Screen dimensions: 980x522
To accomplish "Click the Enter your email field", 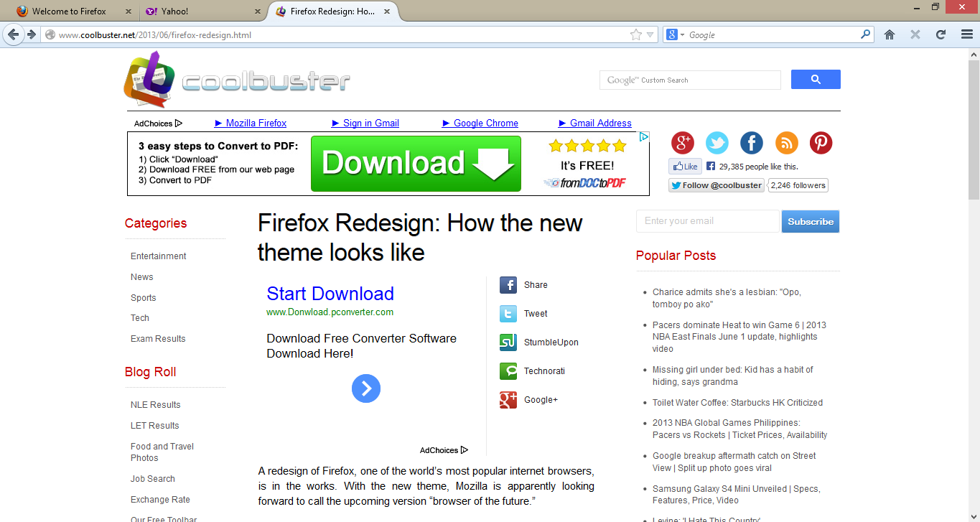I will tap(707, 221).
